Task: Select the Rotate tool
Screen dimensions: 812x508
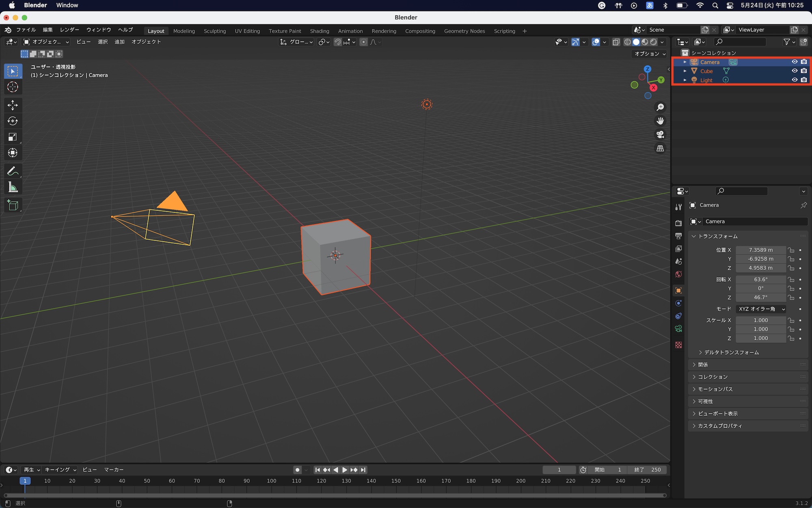Action: tap(13, 121)
